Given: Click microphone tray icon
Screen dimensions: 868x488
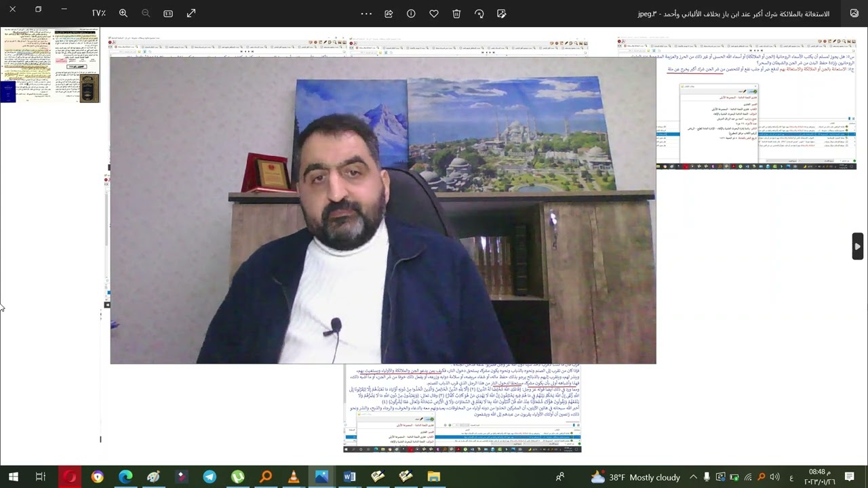Looking at the screenshot, I should point(707,477).
